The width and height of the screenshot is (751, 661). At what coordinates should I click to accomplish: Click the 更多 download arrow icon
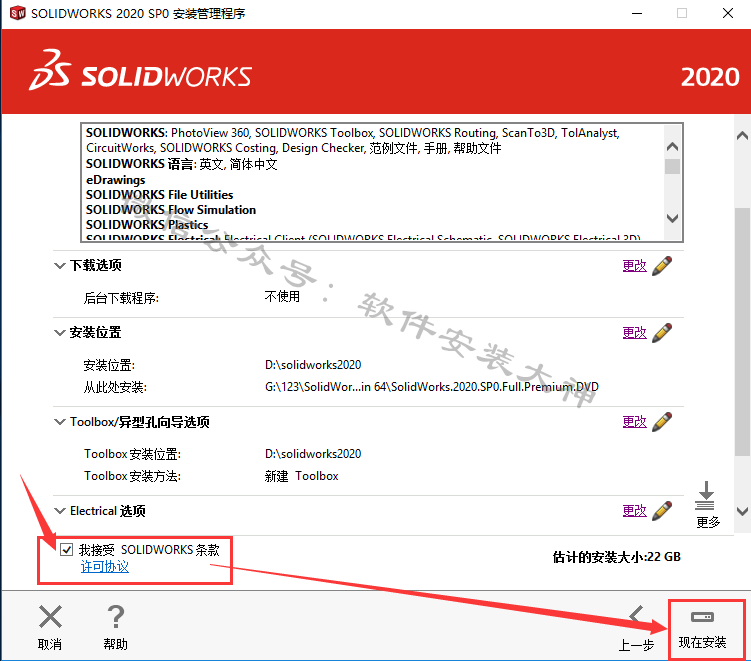click(x=705, y=496)
